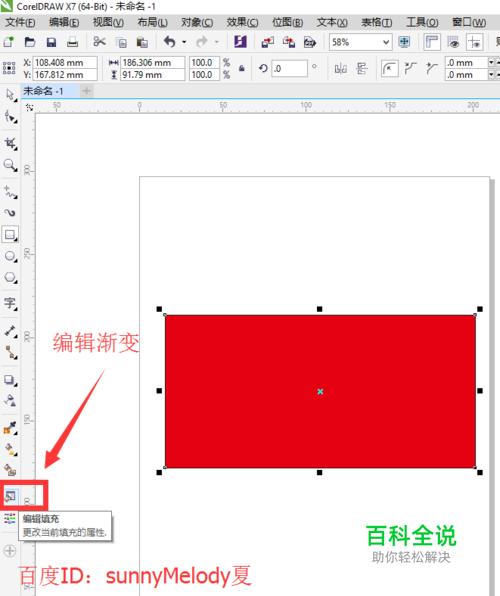This screenshot has width=500, height=596.
Task: Select the Straight-line Connector tool
Action: pos(10,353)
